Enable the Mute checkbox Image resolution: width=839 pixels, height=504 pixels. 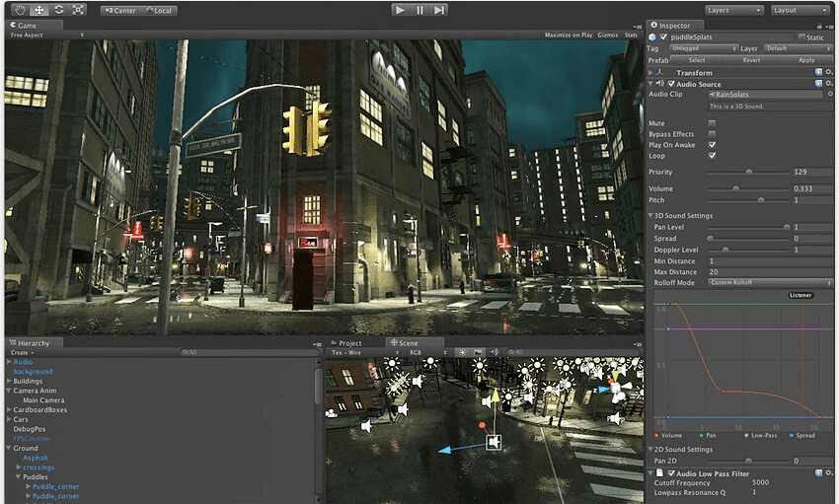pyautogui.click(x=712, y=123)
